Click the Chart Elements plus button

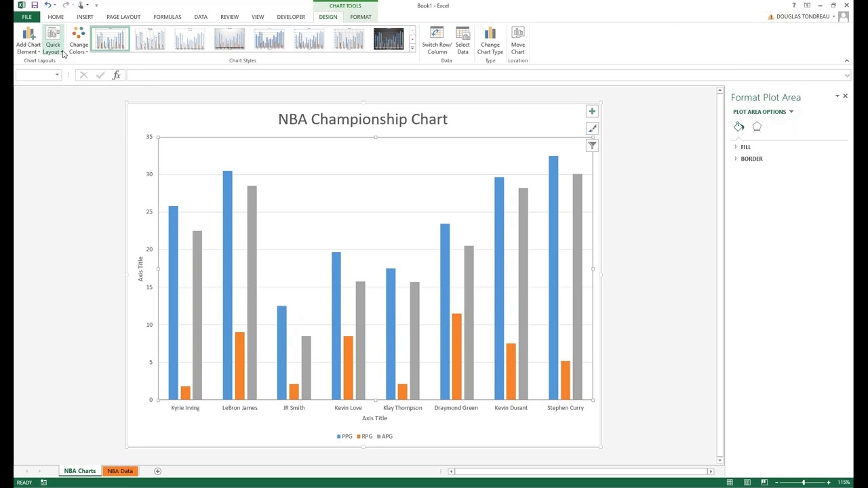click(x=592, y=111)
